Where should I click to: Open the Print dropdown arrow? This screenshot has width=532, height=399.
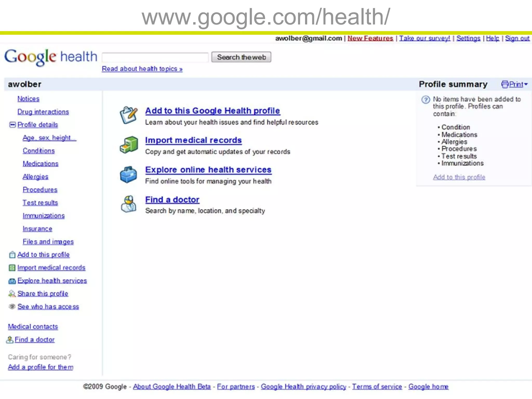coord(526,84)
